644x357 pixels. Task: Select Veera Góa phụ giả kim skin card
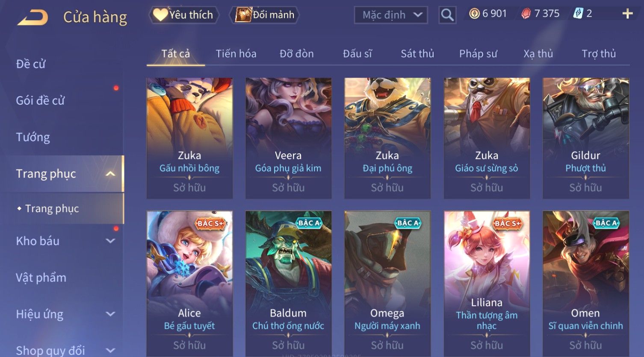point(288,138)
